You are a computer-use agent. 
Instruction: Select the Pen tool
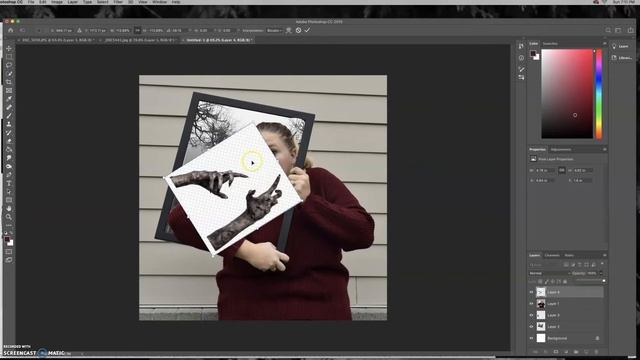click(x=9, y=175)
